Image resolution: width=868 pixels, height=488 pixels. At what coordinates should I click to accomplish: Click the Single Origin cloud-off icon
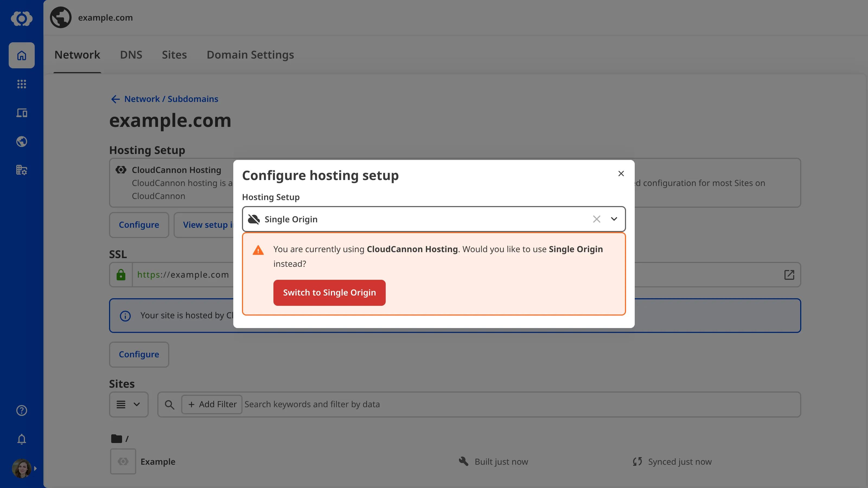tap(254, 219)
